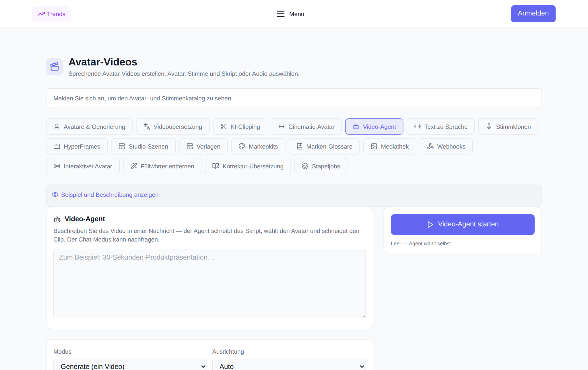
Task: Switch to the Videoübersetzung tab
Action: [173, 126]
